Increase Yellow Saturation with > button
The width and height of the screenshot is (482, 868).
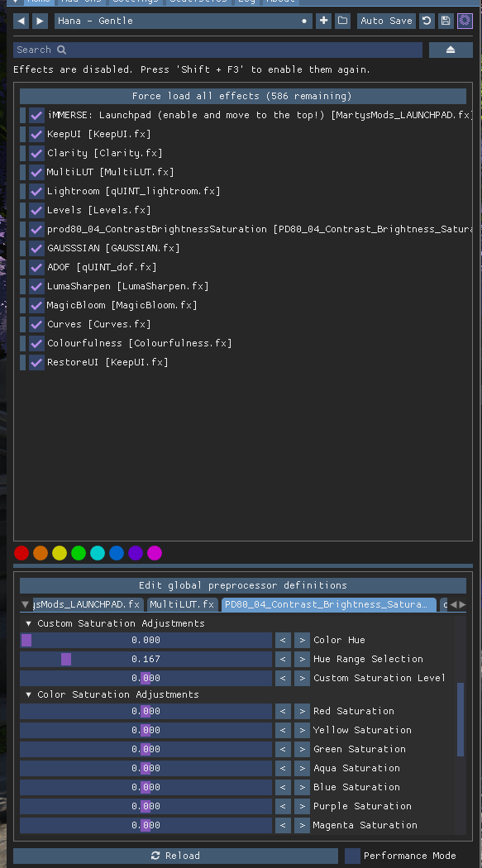302,730
